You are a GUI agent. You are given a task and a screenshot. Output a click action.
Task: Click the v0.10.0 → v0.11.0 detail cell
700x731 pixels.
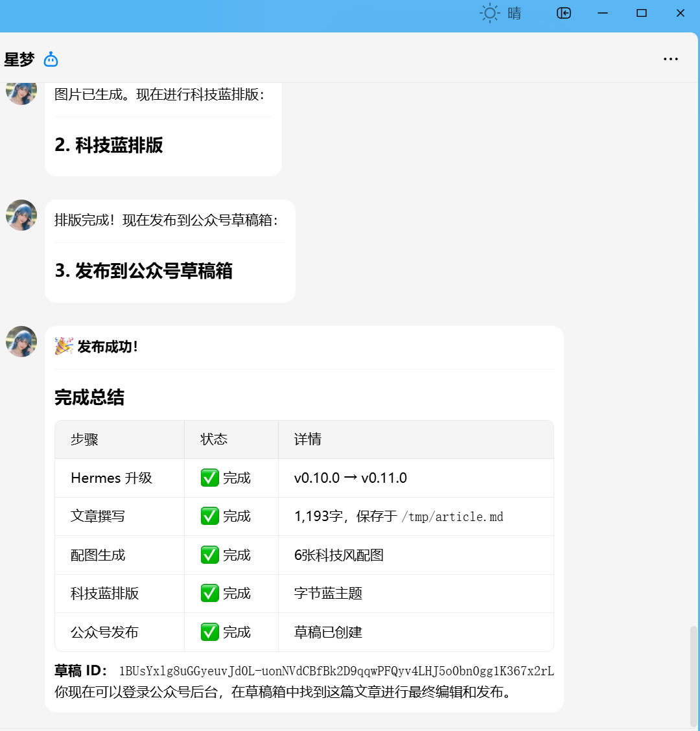pyautogui.click(x=350, y=478)
